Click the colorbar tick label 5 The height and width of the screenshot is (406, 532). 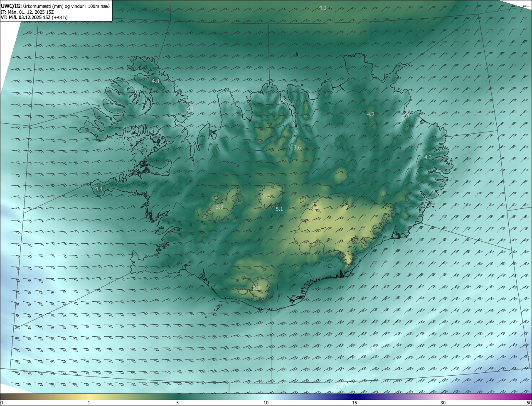177,403
